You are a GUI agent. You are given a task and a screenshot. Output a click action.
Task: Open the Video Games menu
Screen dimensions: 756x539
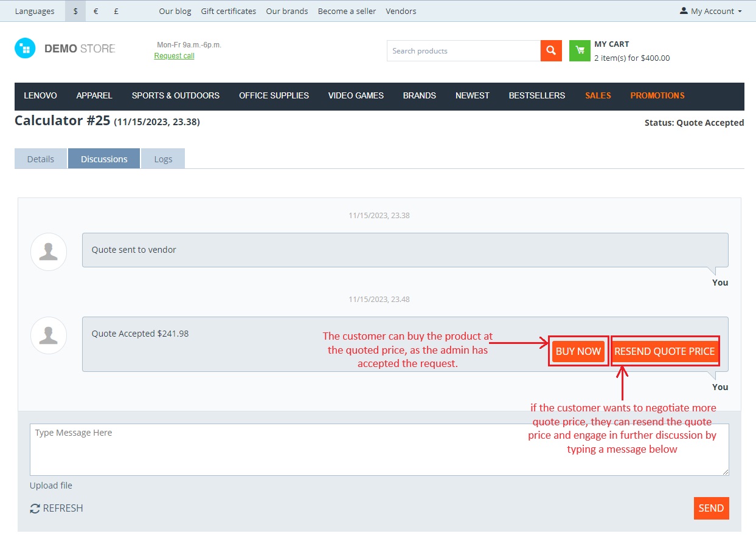click(356, 95)
